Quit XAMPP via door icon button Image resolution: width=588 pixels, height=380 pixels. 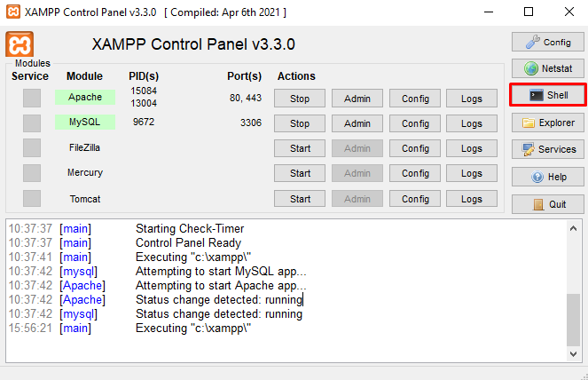click(548, 204)
